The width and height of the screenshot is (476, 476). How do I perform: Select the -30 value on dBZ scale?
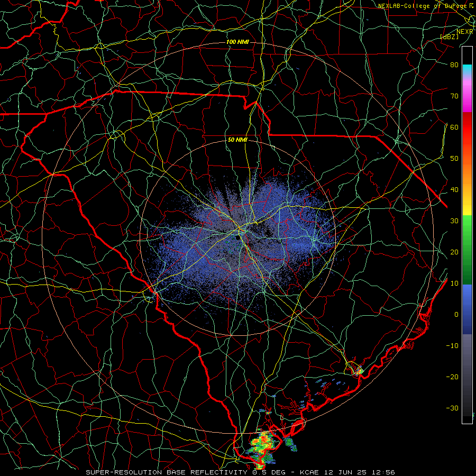(452, 408)
